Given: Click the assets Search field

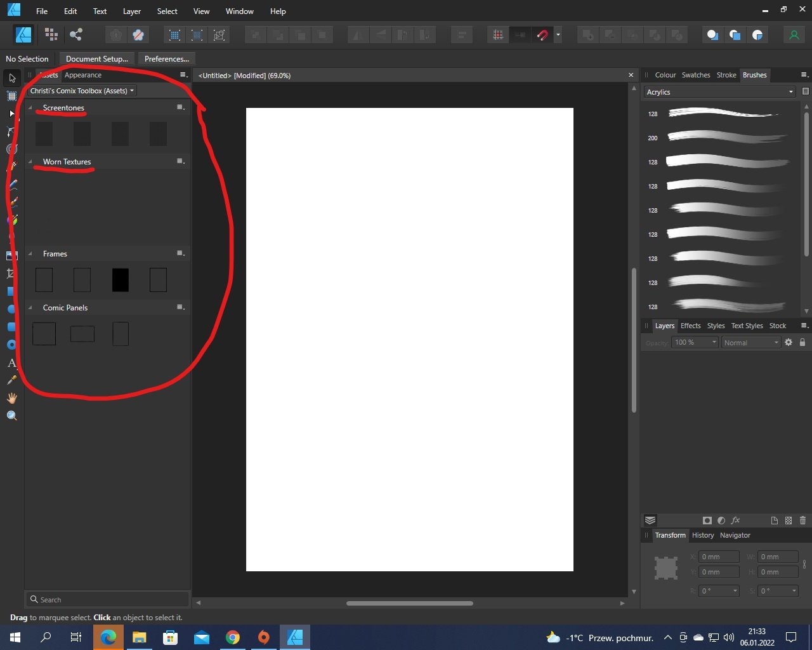Looking at the screenshot, I should 107,599.
